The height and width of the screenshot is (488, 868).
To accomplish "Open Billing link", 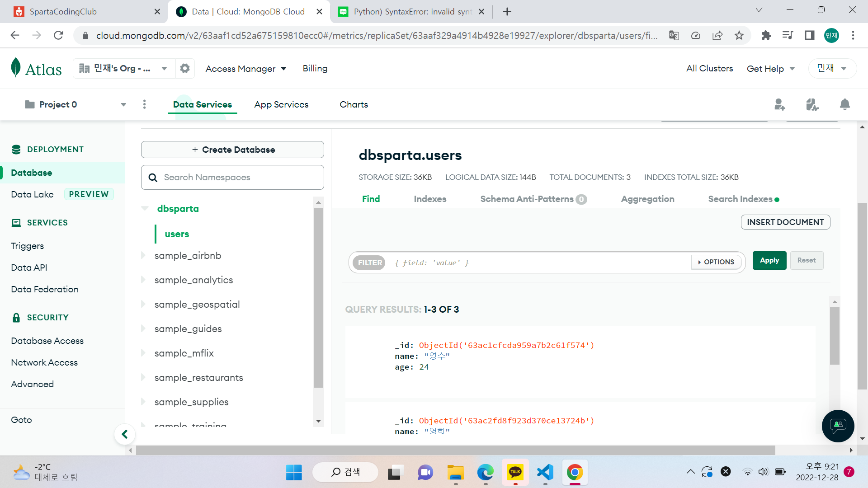I will point(315,68).
